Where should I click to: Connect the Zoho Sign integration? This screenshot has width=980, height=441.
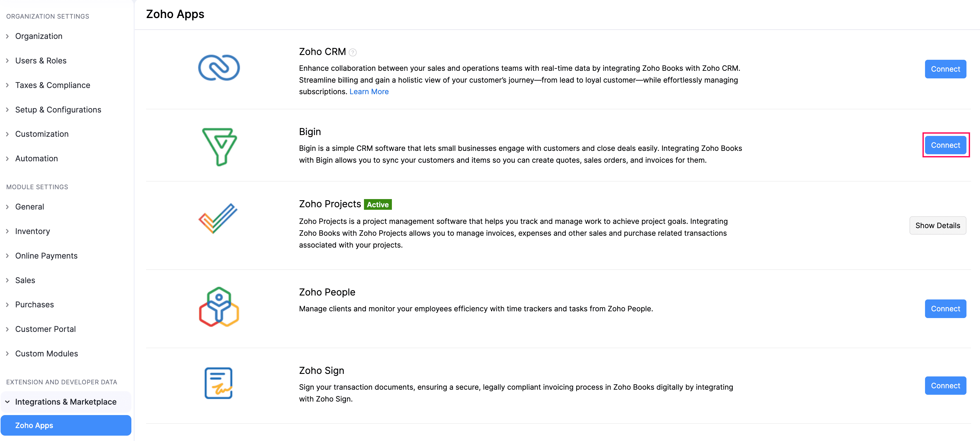pyautogui.click(x=945, y=385)
